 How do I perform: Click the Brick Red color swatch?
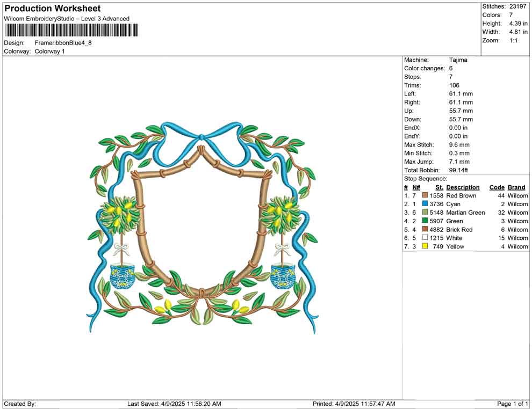point(425,229)
